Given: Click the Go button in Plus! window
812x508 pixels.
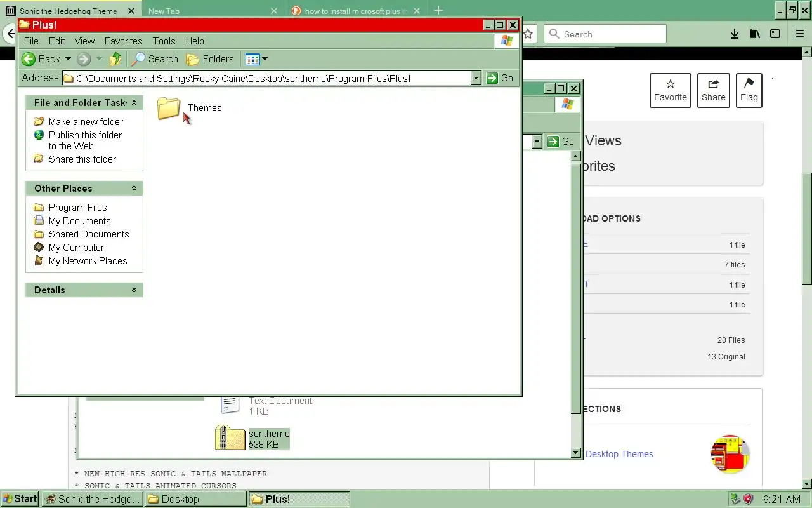Looking at the screenshot, I should (500, 78).
